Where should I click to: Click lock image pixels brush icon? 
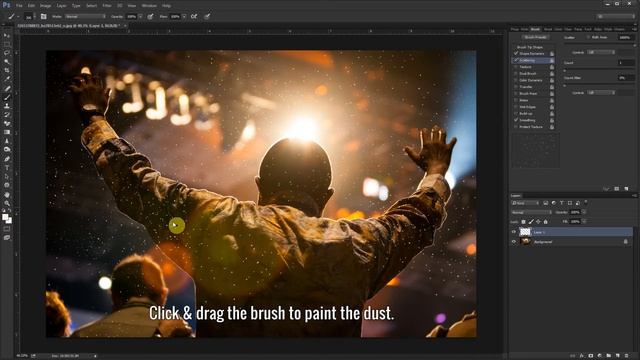tap(531, 222)
